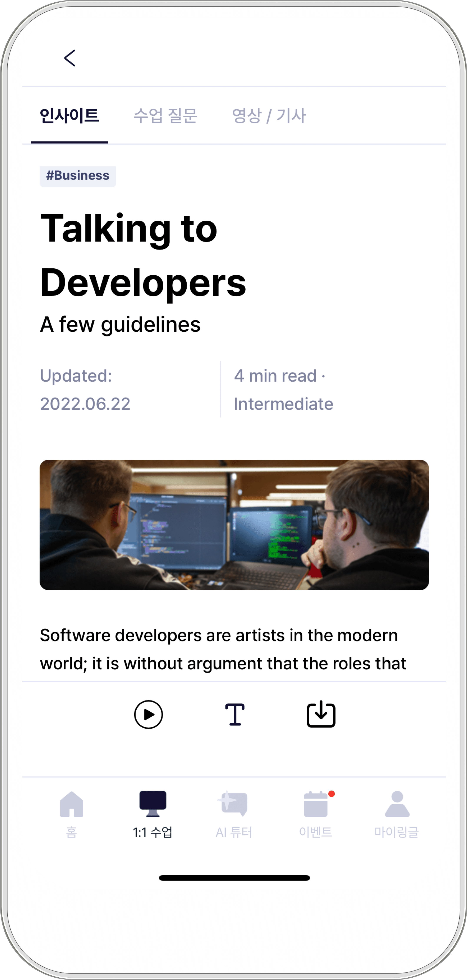The width and height of the screenshot is (467, 980).
Task: Tap the #Business tag
Action: click(78, 176)
